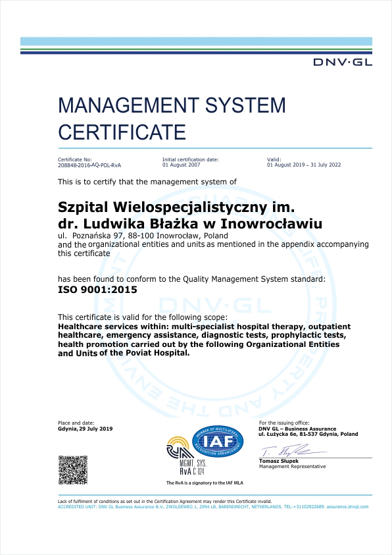
Task: Click 'This is to certify that the management system of'
Action: pyautogui.click(x=147, y=182)
